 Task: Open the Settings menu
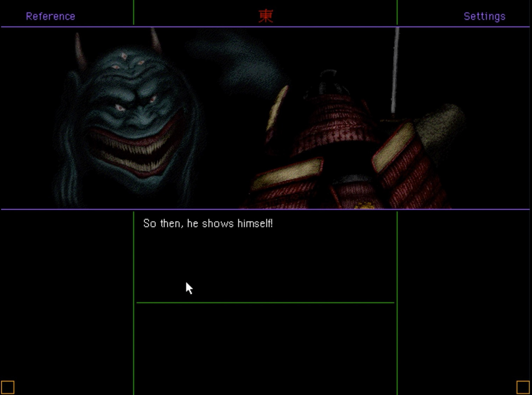click(x=484, y=16)
